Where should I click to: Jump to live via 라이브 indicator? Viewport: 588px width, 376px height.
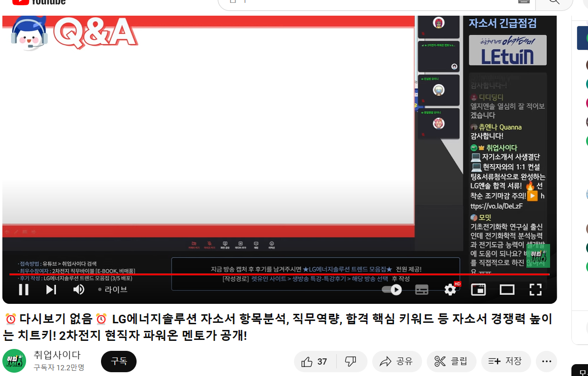click(113, 290)
